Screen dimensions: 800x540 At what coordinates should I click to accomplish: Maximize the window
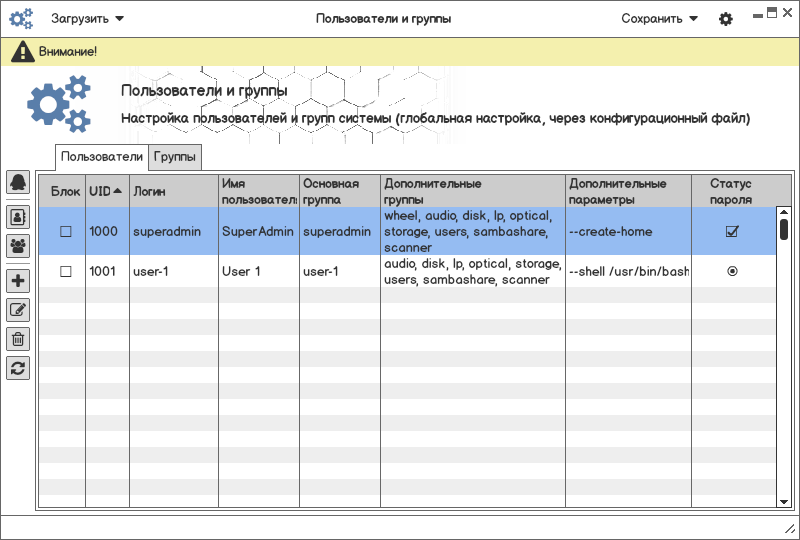[x=772, y=13]
